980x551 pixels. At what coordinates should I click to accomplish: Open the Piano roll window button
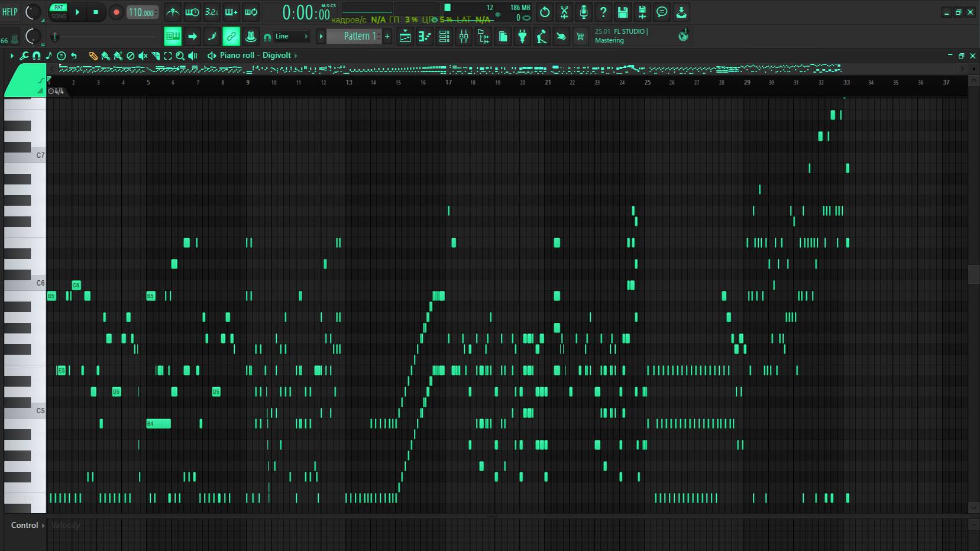pos(425,37)
